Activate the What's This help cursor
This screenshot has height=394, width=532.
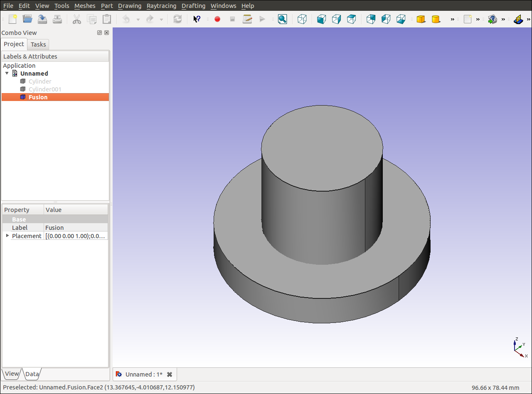tap(197, 19)
